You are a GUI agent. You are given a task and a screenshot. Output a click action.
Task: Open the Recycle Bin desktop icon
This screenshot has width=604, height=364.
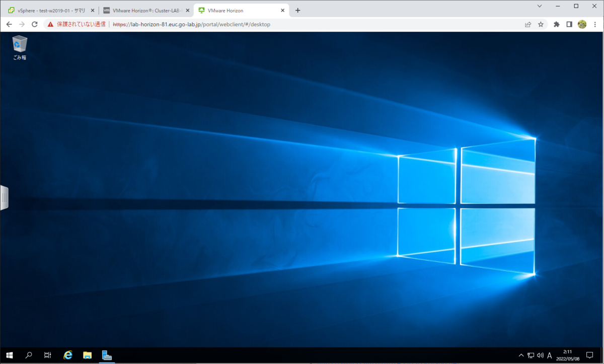20,48
